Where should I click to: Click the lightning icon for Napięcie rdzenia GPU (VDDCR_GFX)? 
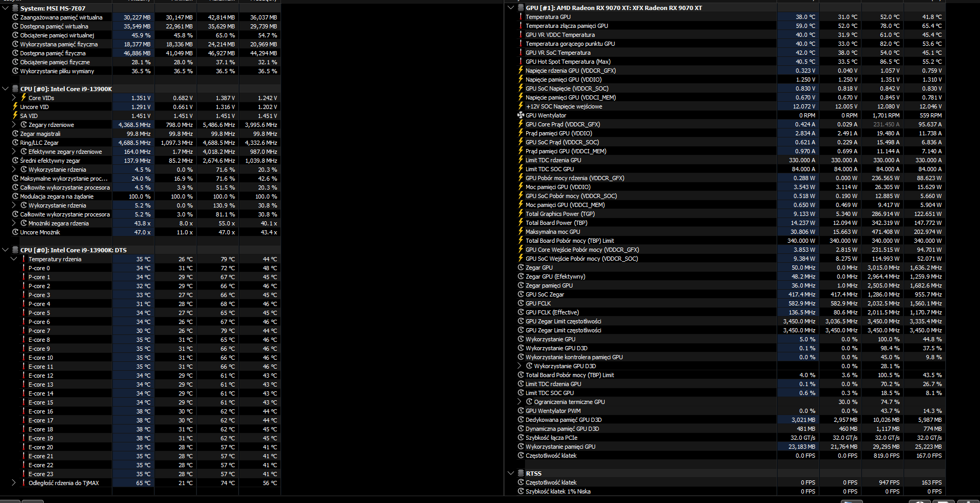coord(521,71)
